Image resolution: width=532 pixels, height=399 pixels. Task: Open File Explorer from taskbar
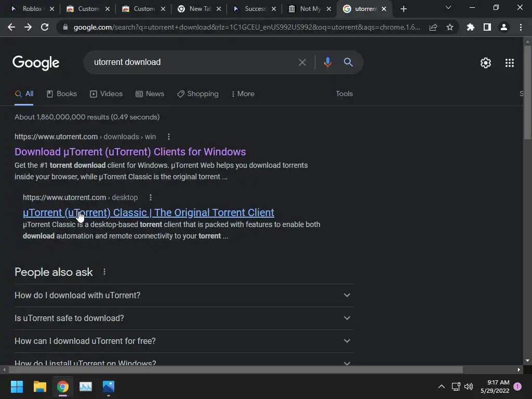[39, 387]
